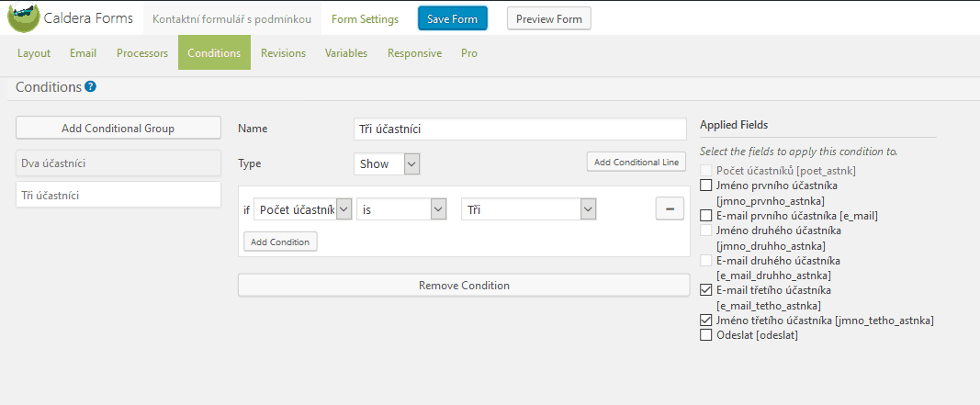This screenshot has height=405, width=980.
Task: Switch to the Processors tab
Action: tap(142, 53)
